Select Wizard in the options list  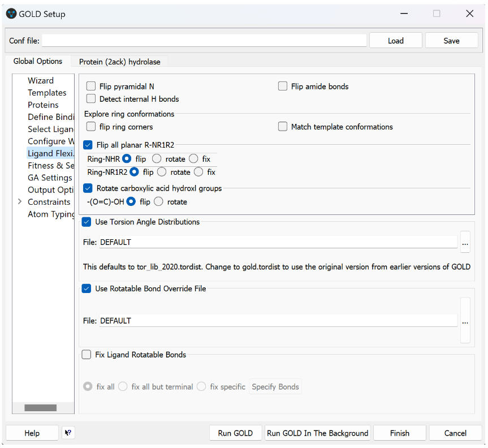point(41,80)
